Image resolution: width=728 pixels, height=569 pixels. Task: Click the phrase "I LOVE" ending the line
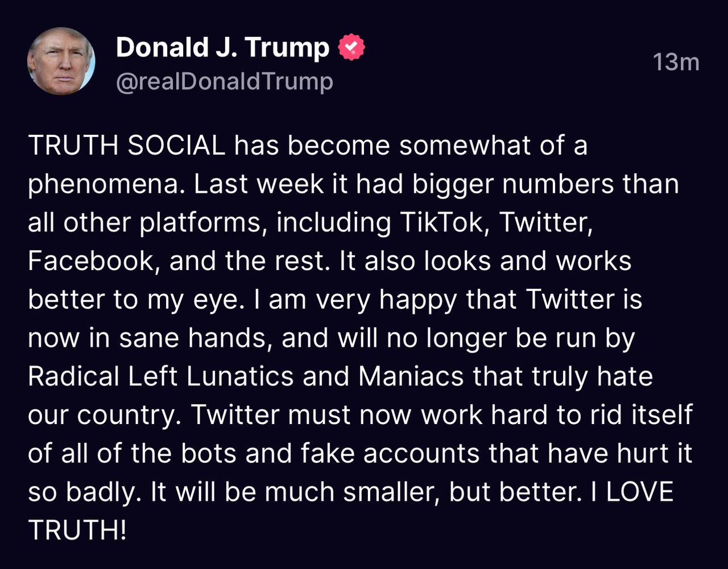point(631,492)
